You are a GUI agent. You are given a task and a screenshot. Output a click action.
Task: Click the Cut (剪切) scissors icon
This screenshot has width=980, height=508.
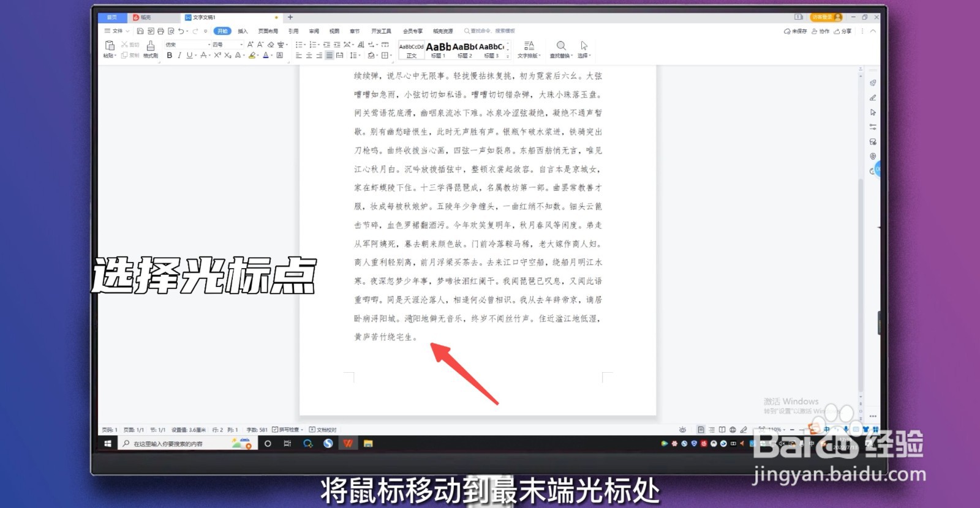pos(130,45)
